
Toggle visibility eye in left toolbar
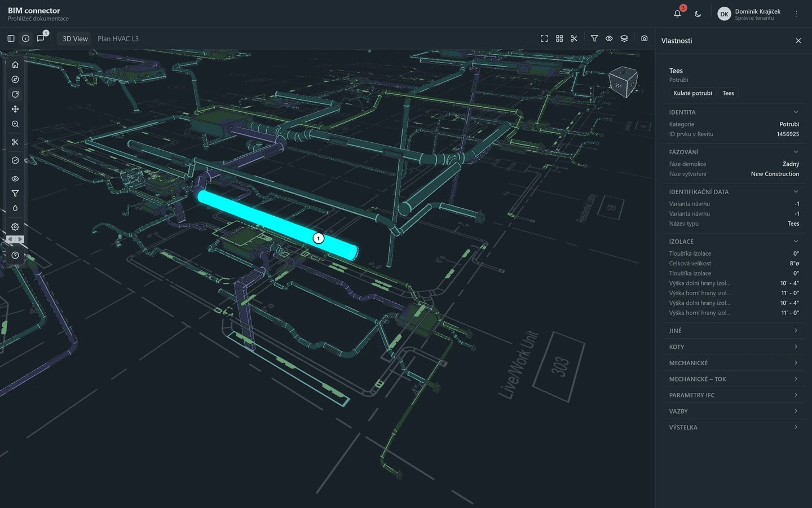15,179
